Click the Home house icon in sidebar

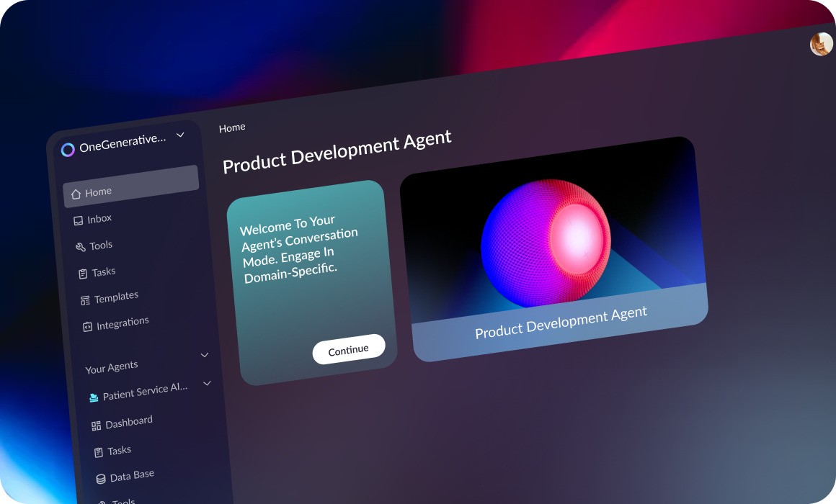coord(76,194)
